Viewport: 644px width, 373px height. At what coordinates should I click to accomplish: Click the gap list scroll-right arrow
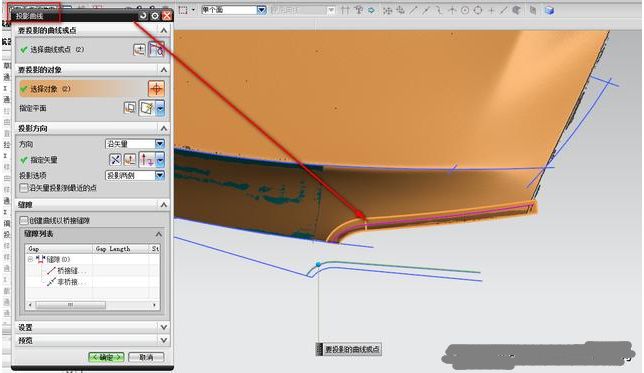coord(154,305)
